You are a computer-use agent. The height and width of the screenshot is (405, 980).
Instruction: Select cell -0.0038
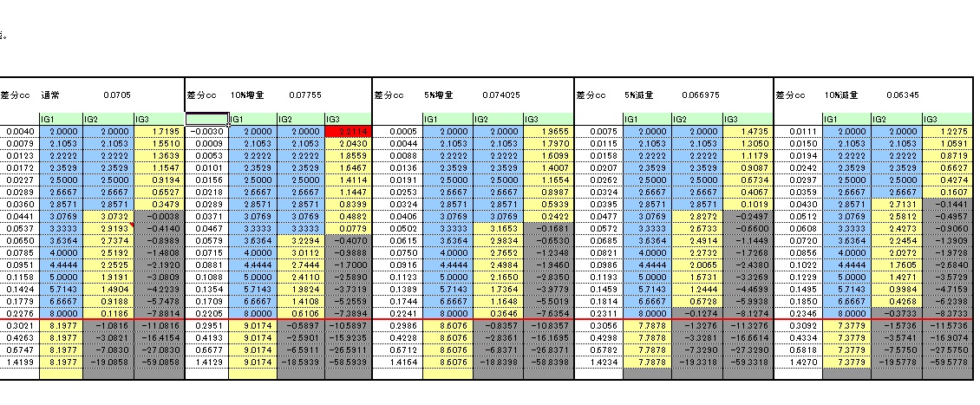[x=160, y=216]
